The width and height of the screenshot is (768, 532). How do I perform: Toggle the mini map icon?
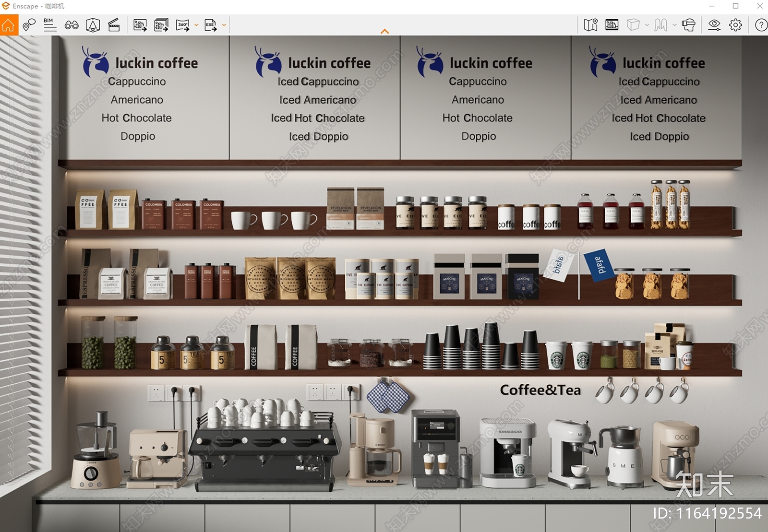point(591,25)
